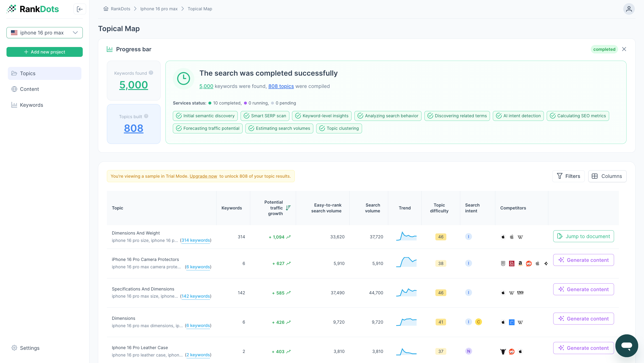Screen dimensions: 644x363
Task: Collapse the sidebar with the arrow icon
Action: coord(80,9)
